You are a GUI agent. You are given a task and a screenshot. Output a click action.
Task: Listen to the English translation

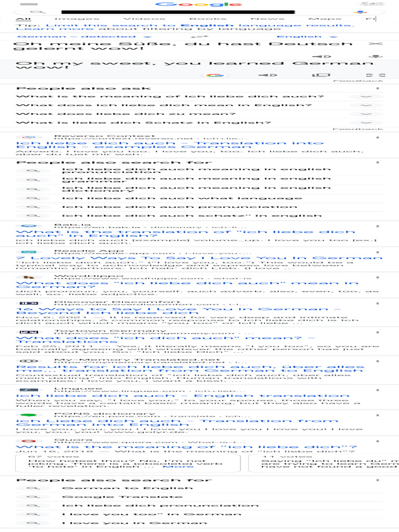(268, 75)
